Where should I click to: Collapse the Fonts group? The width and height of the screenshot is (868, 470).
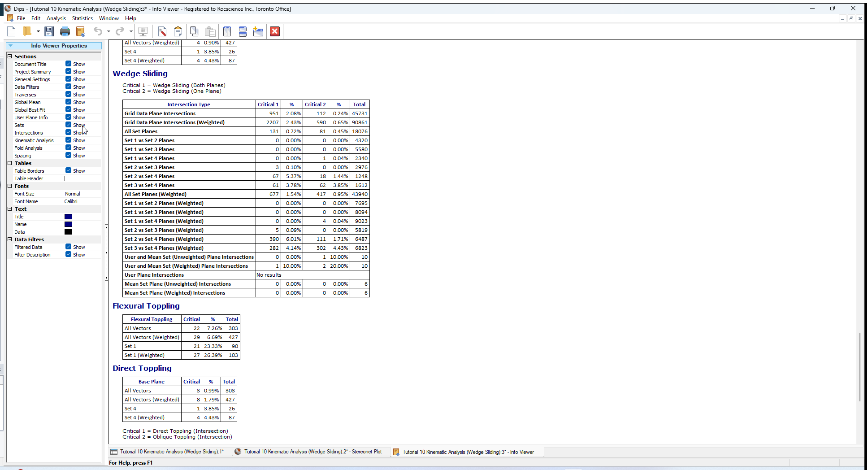10,186
